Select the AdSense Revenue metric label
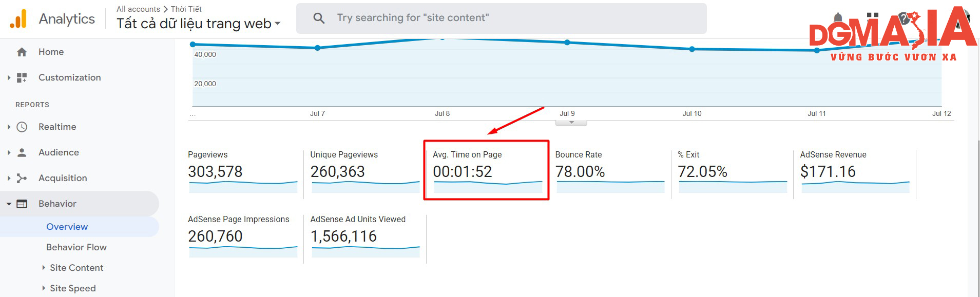This screenshot has height=297, width=980. point(833,154)
